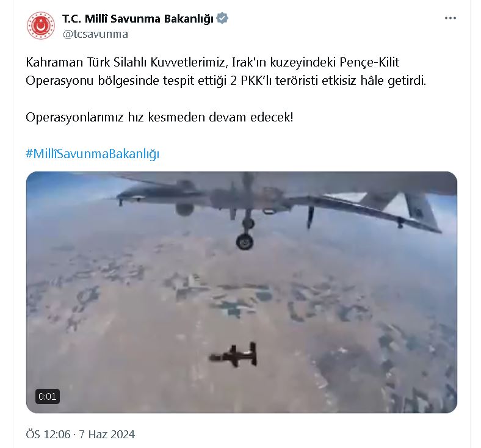Screen dimensions: 481x448
Task: Click the 7 Haz 2024 post date
Action: [x=107, y=435]
